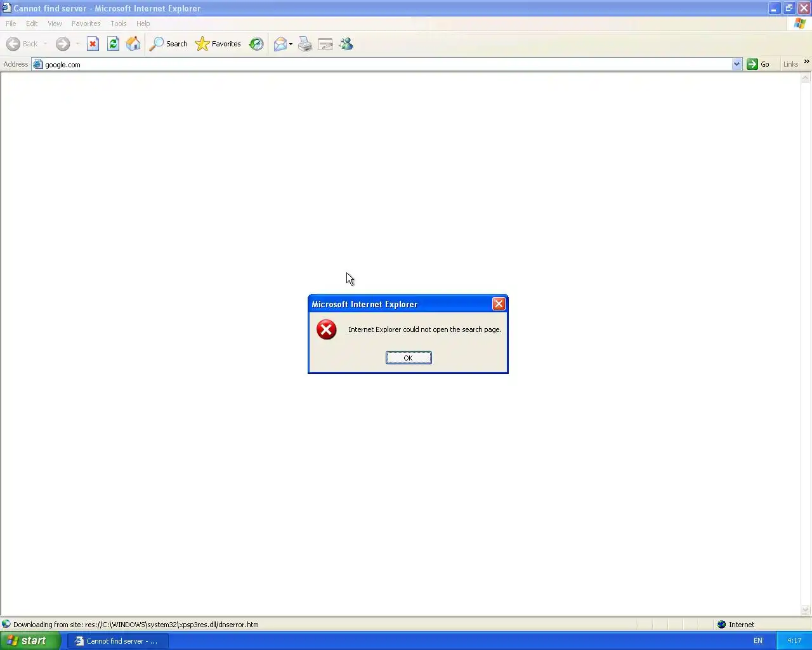Click the Internet zone status indicator
Screen dimensions: 812x650
tap(736, 625)
